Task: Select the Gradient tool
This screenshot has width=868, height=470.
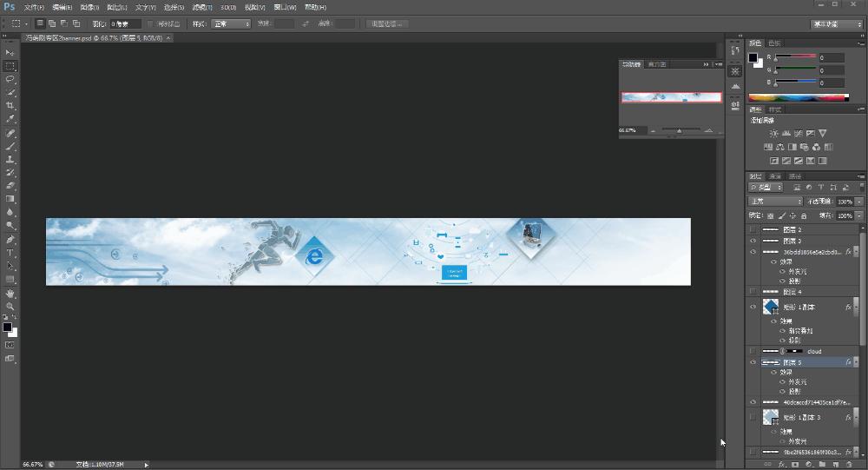Action: (10, 200)
